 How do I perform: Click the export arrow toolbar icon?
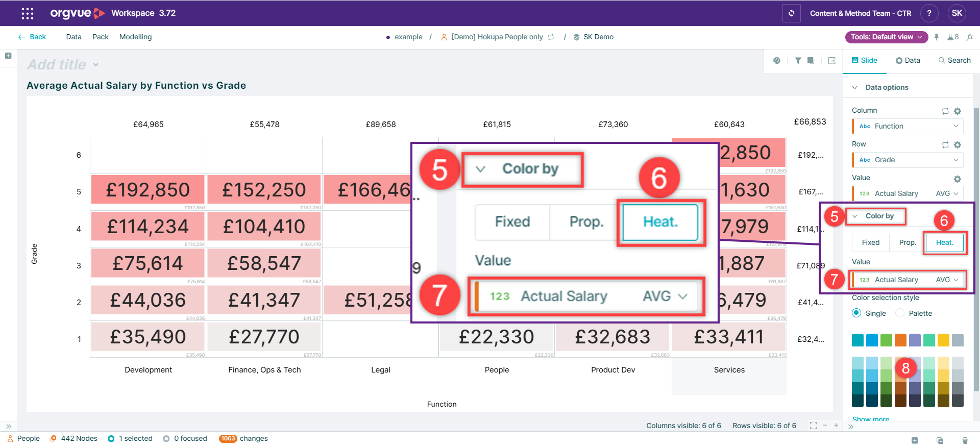pos(832,60)
